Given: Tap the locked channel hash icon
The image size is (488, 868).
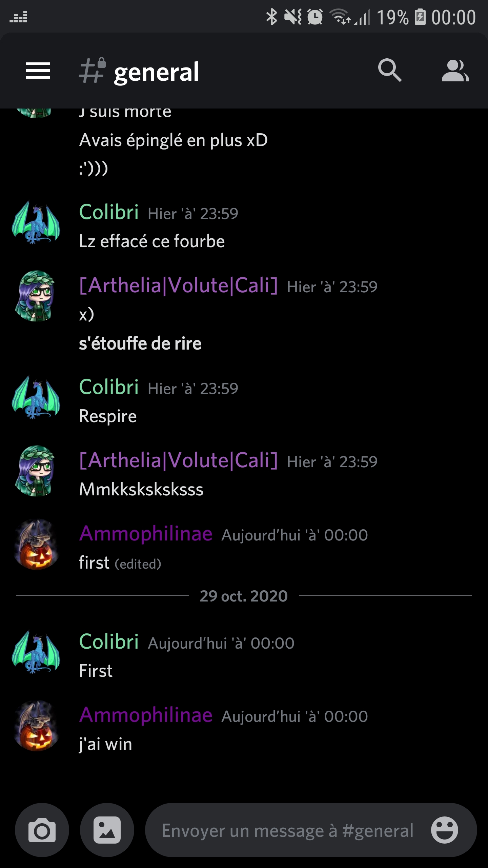Looking at the screenshot, I should tap(92, 70).
